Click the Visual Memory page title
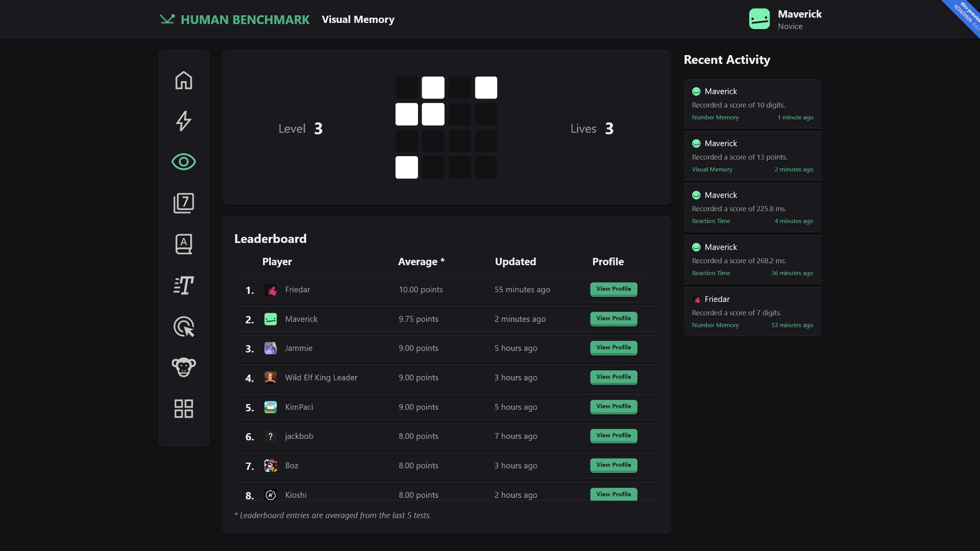 coord(358,19)
